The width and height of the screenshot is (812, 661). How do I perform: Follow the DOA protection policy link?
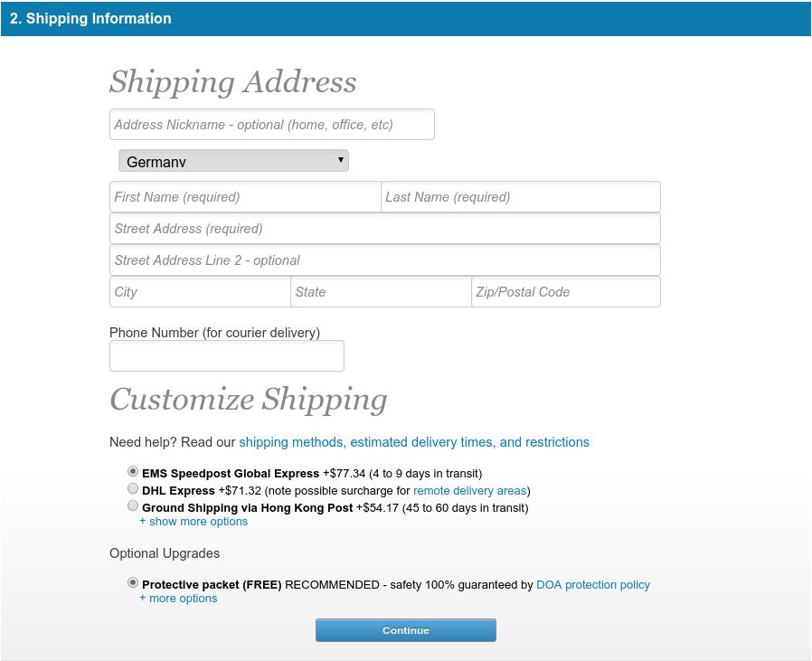click(593, 585)
